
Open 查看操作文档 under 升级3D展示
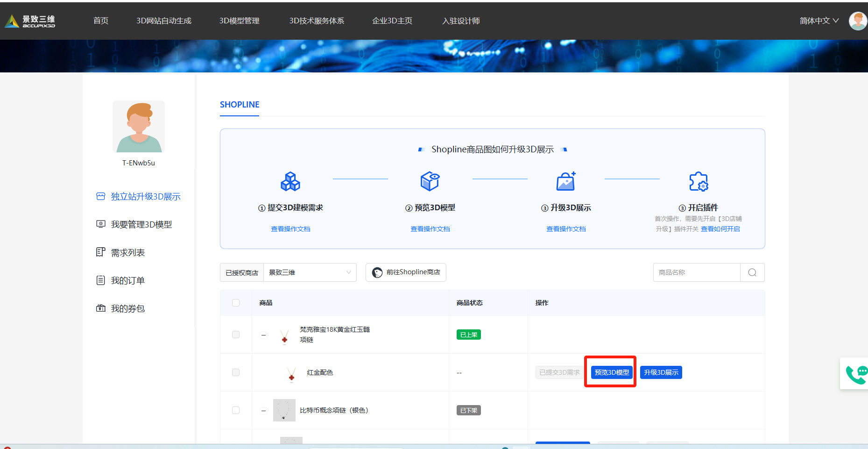(566, 229)
